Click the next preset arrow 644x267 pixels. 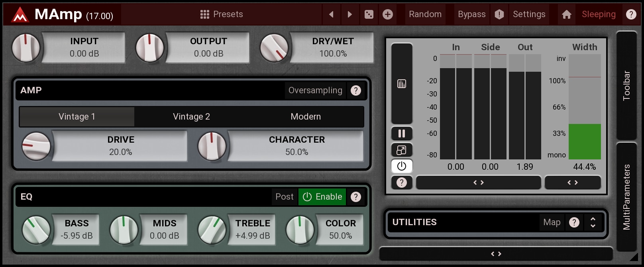[x=349, y=15]
